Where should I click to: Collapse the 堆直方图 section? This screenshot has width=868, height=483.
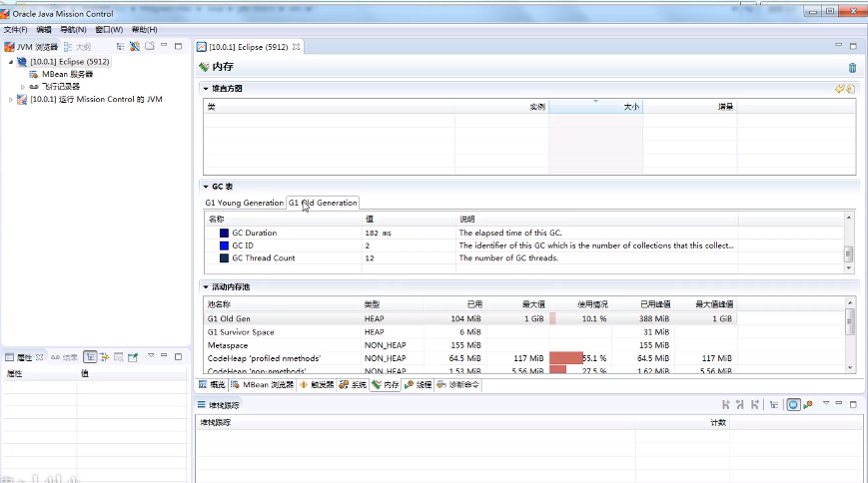tap(206, 89)
